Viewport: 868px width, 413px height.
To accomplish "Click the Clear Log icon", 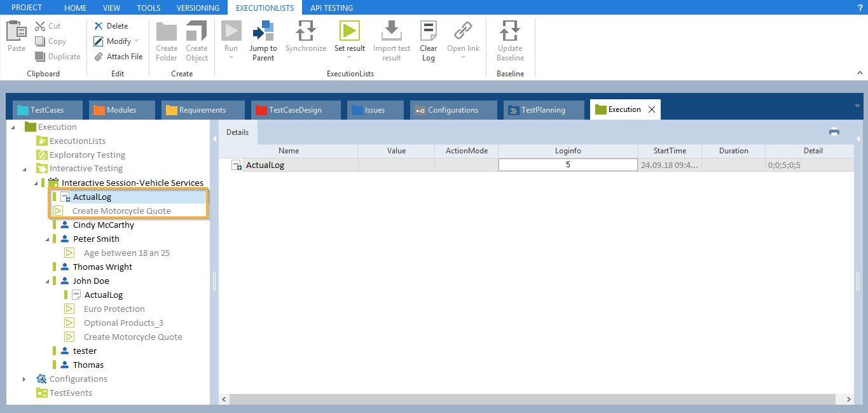I will click(x=428, y=31).
